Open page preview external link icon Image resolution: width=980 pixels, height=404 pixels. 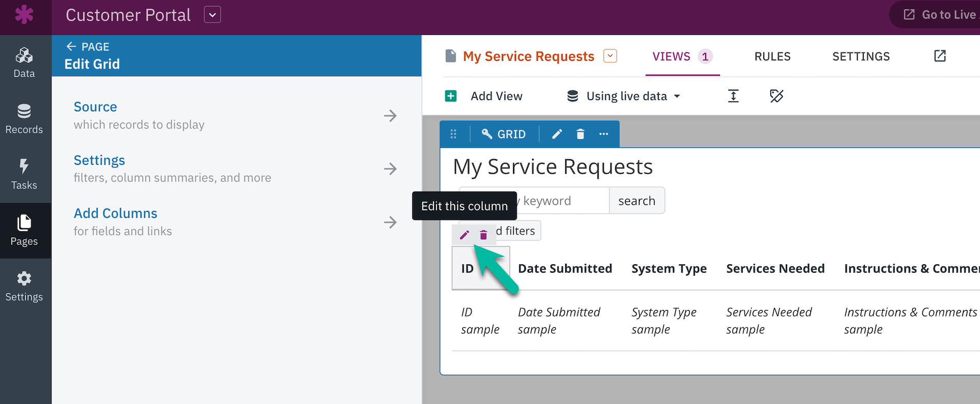[x=940, y=56]
